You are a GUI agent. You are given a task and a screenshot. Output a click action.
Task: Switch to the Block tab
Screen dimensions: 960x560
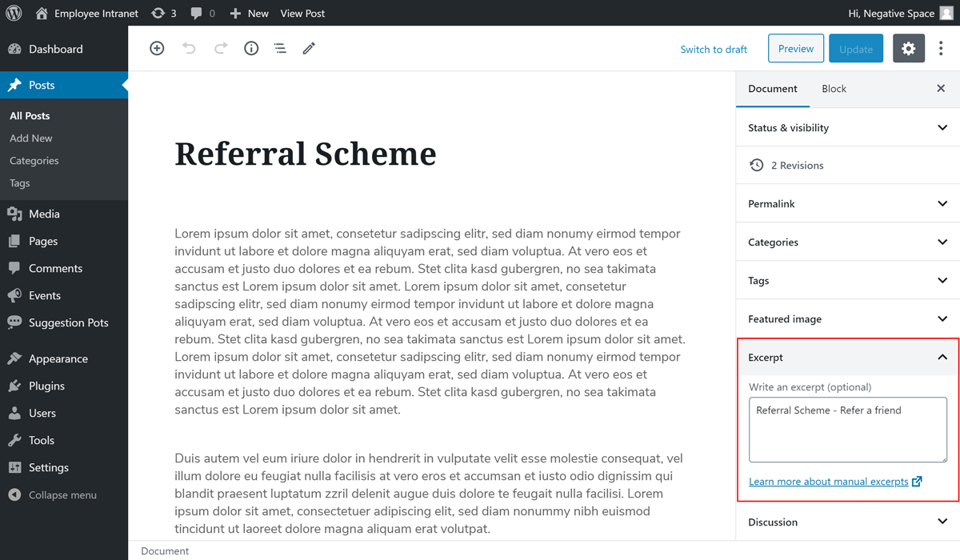834,89
